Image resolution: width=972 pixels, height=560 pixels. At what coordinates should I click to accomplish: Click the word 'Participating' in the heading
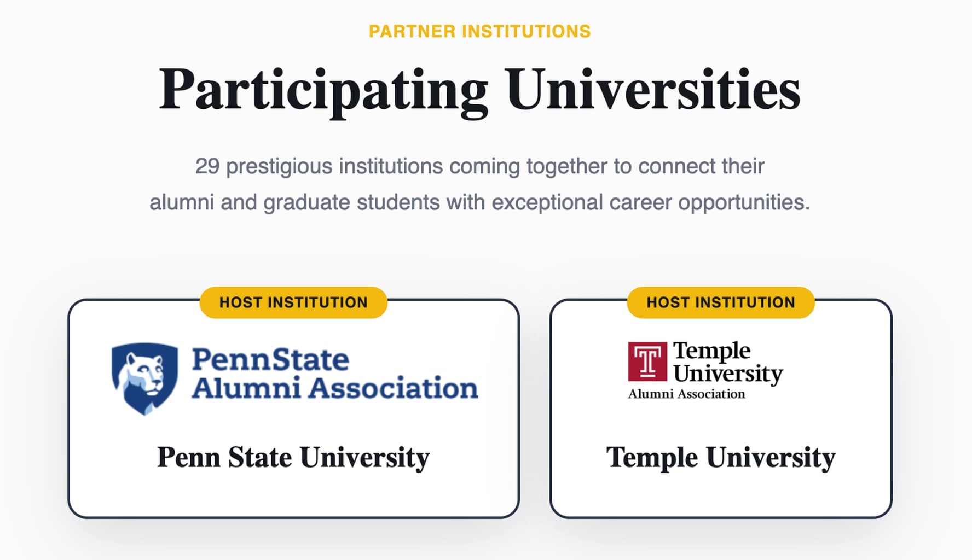(x=323, y=90)
